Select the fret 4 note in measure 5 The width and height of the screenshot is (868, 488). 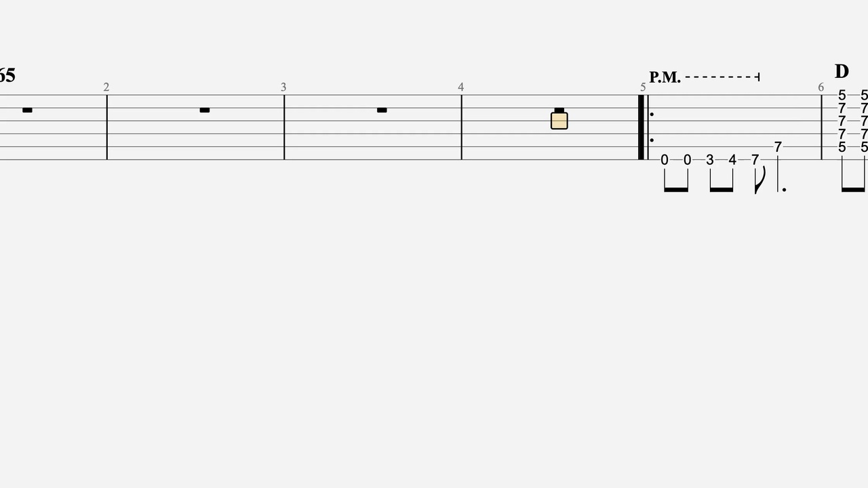(x=732, y=160)
